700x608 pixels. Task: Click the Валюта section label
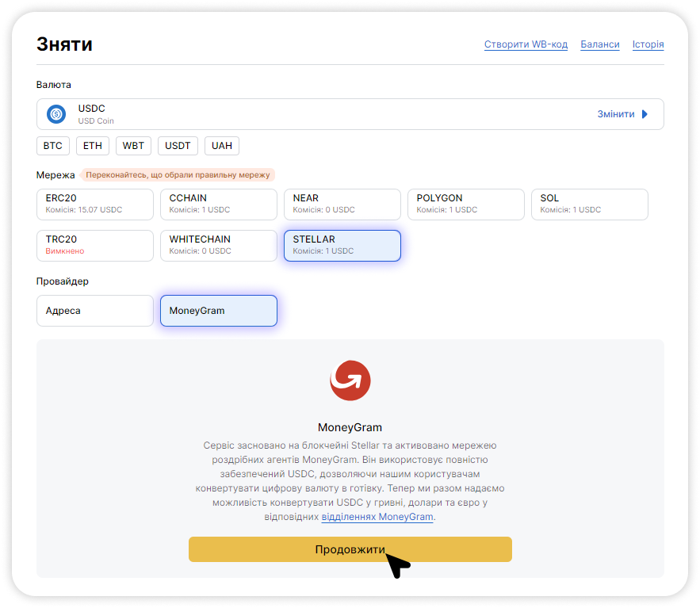[x=54, y=85]
